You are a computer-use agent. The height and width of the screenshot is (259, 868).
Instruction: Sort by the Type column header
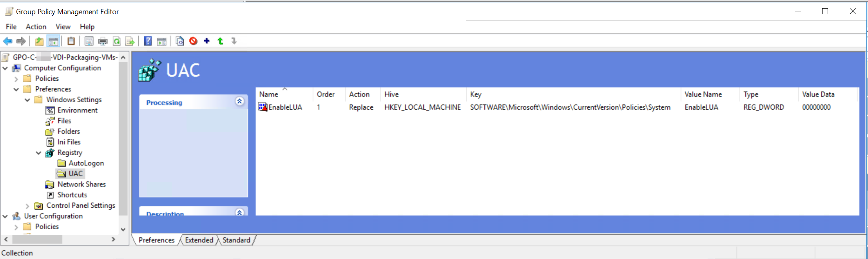pos(768,94)
